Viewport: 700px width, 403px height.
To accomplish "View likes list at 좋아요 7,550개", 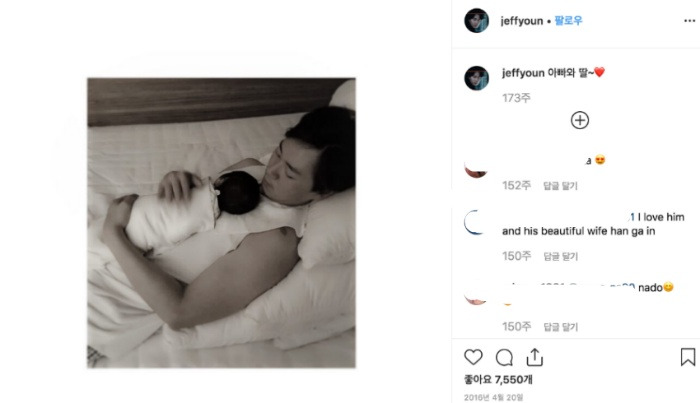I will coord(498,380).
